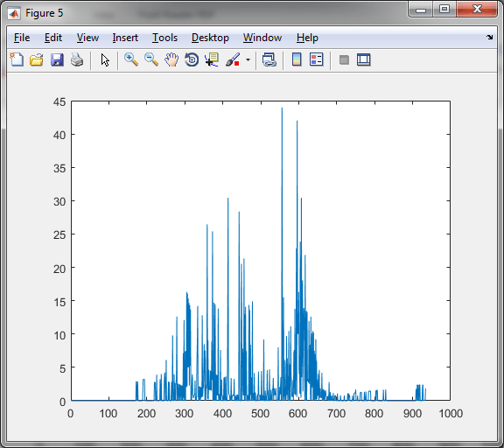Create a new figure with toolbar icon

[17, 59]
